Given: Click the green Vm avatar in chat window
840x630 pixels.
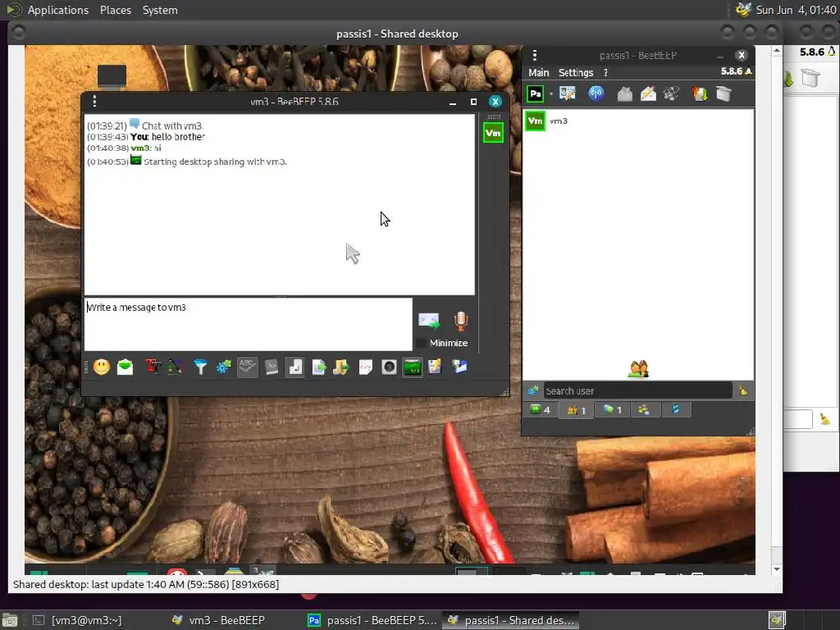Looking at the screenshot, I should pyautogui.click(x=493, y=133).
